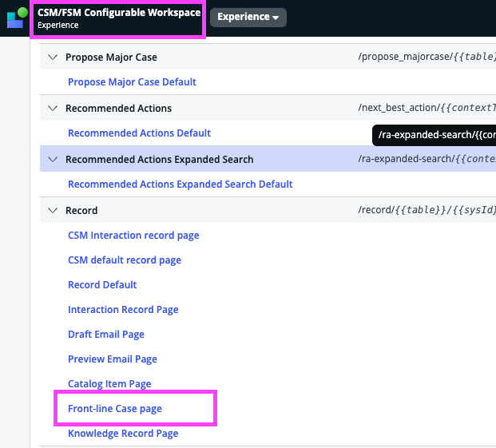The image size is (496, 448).
Task: Click the /record/{{table}} route path
Action: [427, 210]
